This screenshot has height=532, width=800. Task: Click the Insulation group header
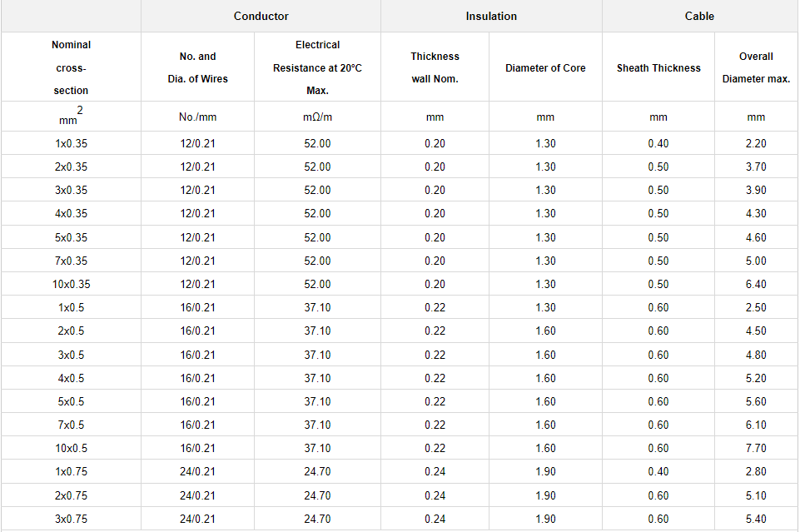pyautogui.click(x=491, y=16)
